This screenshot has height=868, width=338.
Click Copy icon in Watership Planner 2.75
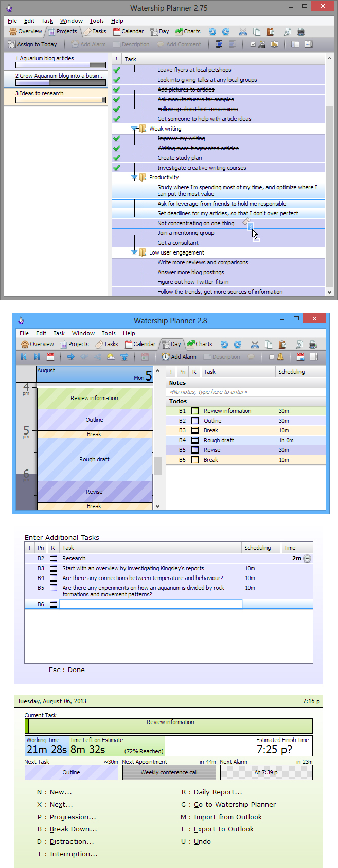point(257,31)
